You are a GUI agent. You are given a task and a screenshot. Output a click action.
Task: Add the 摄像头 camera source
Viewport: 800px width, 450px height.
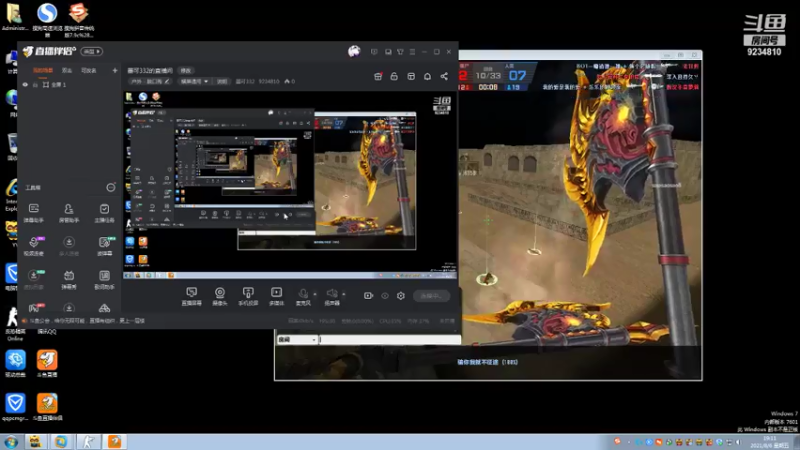(x=219, y=296)
